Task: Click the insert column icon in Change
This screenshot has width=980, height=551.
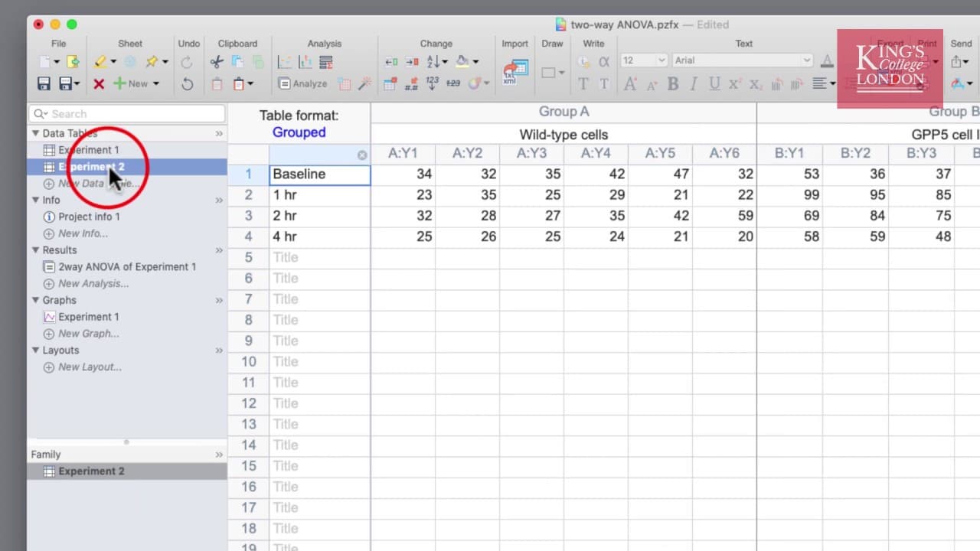Action: pyautogui.click(x=390, y=61)
